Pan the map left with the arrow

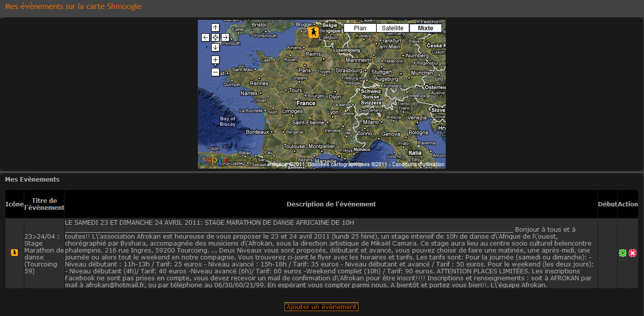coord(205,37)
